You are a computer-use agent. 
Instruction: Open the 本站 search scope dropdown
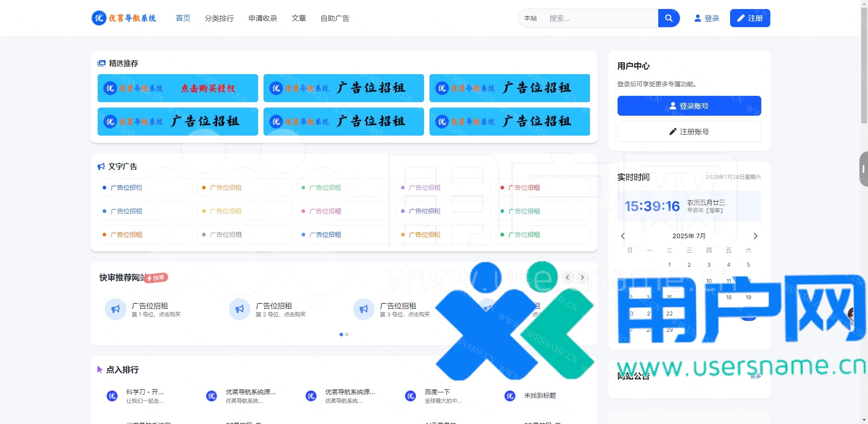pos(530,18)
